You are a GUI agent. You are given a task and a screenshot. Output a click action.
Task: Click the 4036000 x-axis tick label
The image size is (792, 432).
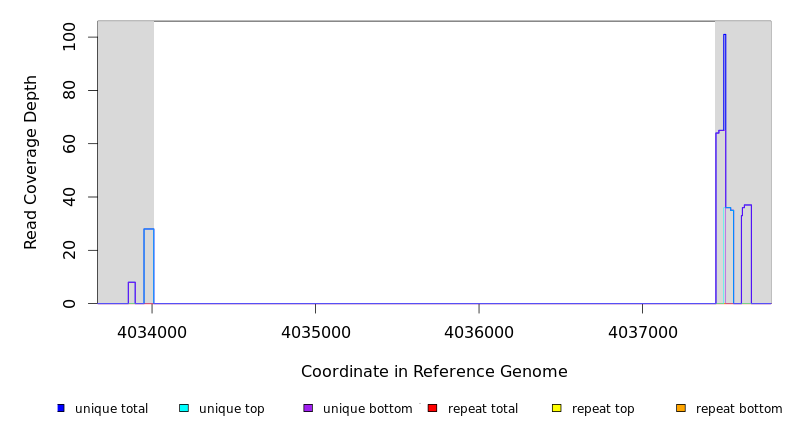pyautogui.click(x=479, y=331)
